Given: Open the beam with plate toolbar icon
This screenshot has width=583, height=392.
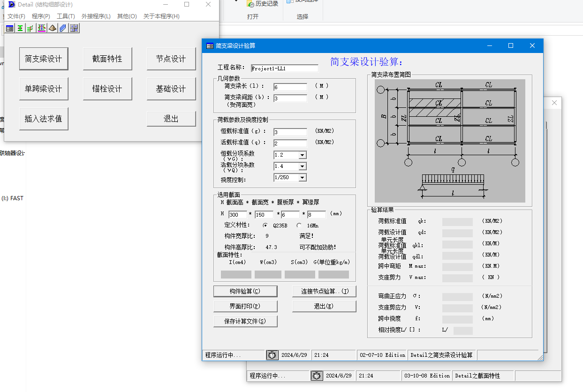Looking at the screenshot, I should 30,28.
